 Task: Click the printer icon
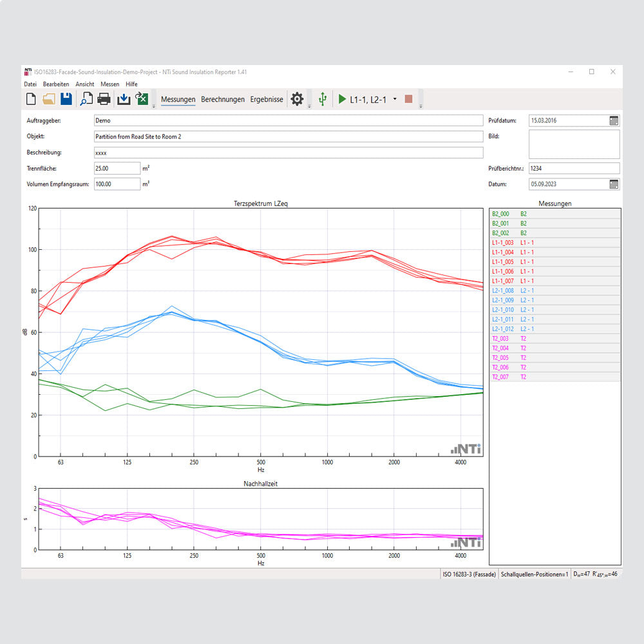coord(103,99)
